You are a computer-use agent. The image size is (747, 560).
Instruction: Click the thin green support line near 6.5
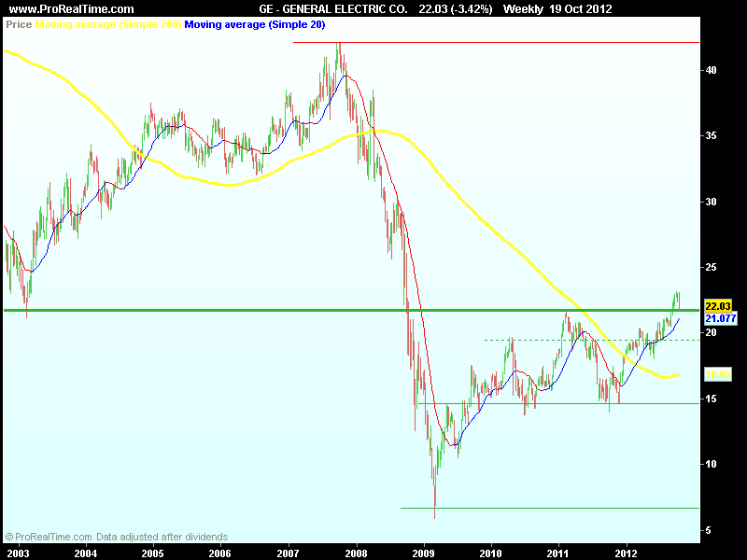pyautogui.click(x=550, y=508)
